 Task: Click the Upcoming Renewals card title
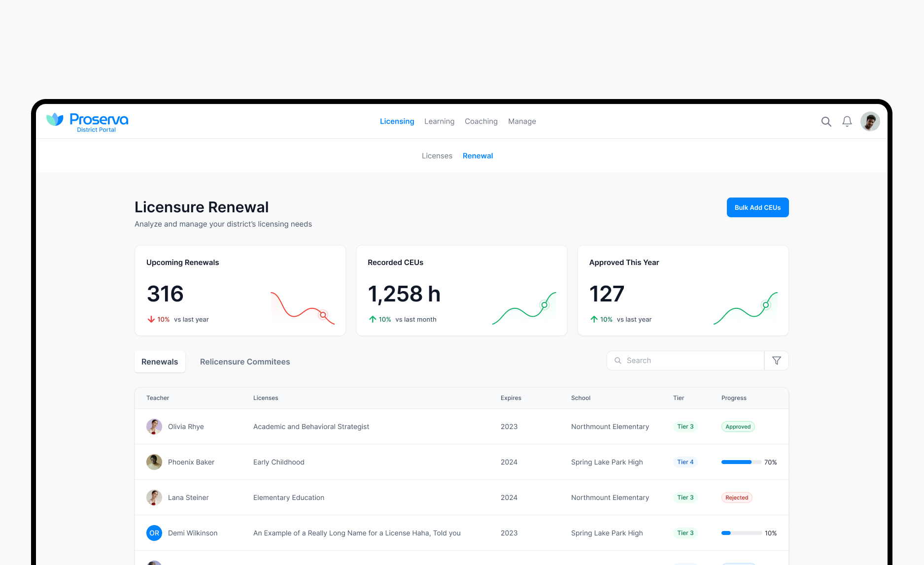click(x=183, y=263)
